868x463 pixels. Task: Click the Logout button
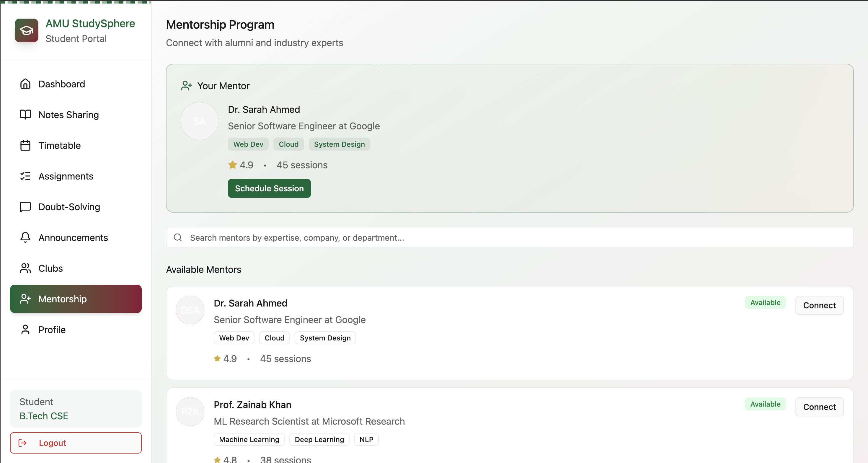pyautogui.click(x=76, y=442)
